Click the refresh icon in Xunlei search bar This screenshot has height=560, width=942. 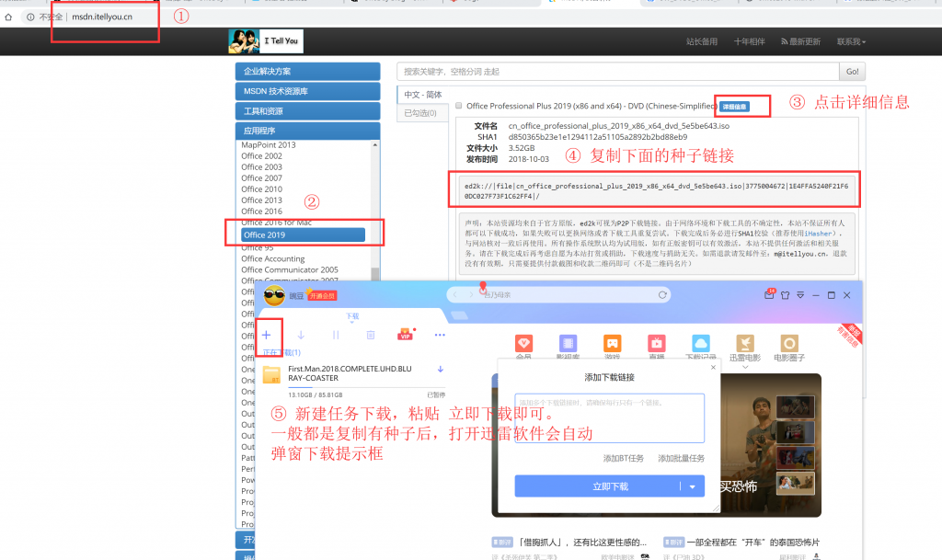pyautogui.click(x=662, y=294)
